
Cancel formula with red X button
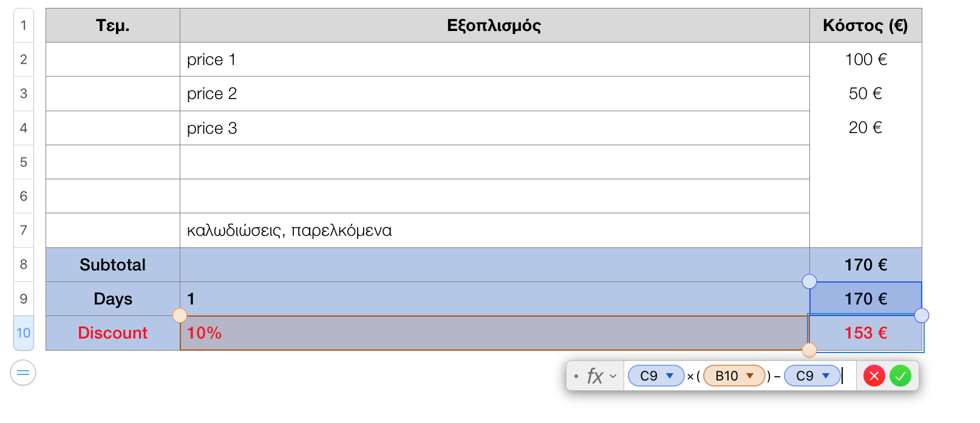[x=874, y=376]
